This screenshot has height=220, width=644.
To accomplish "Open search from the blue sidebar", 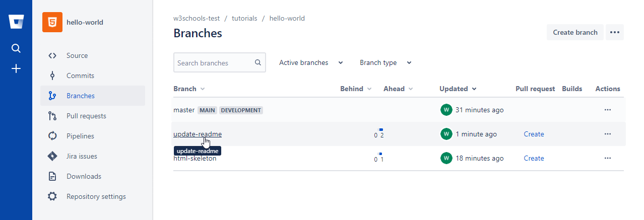I will (16, 48).
